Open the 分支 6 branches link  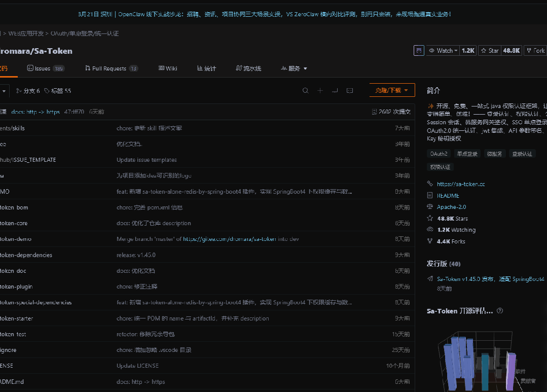28,91
